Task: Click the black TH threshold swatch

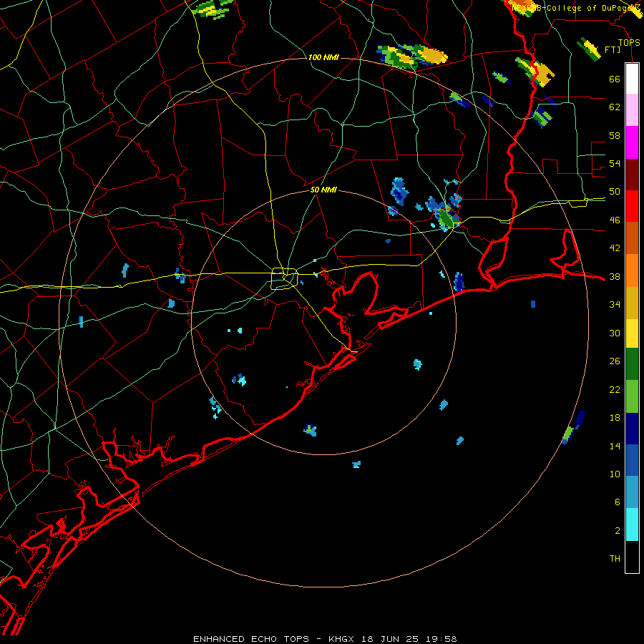Action: (632, 557)
